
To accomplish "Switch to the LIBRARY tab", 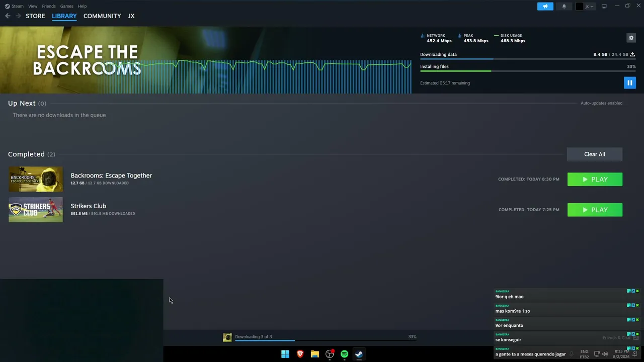I will tap(64, 16).
